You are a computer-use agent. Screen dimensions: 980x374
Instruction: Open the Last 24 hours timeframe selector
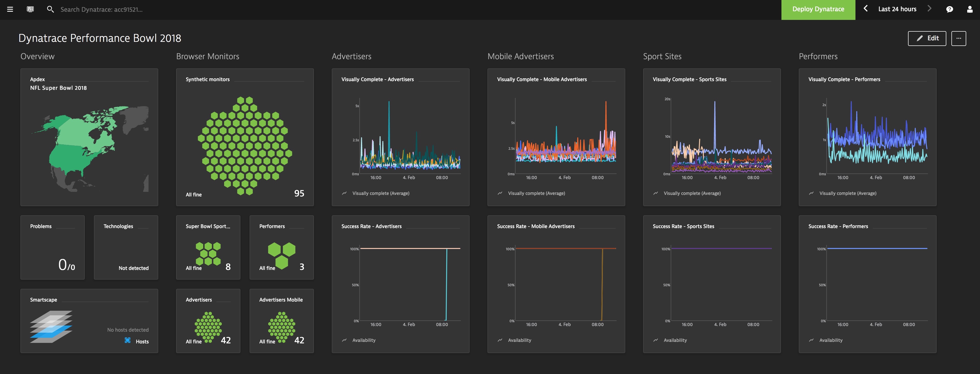[x=897, y=9]
